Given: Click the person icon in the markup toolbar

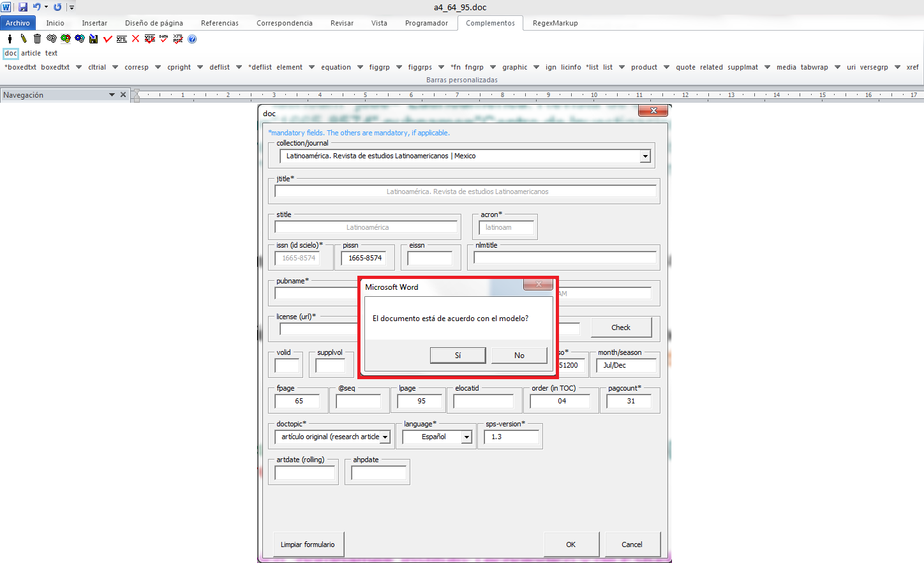Looking at the screenshot, I should click(x=10, y=39).
